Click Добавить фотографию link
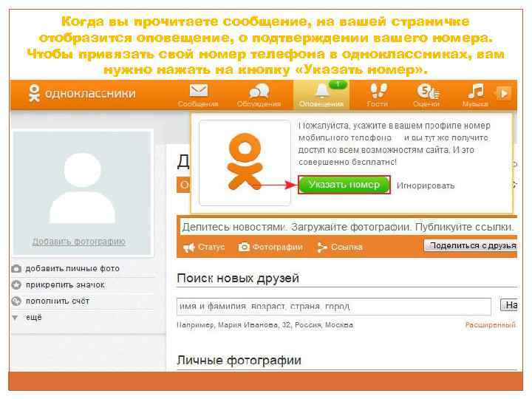Screen dimensions: 532x399 coord(79,242)
